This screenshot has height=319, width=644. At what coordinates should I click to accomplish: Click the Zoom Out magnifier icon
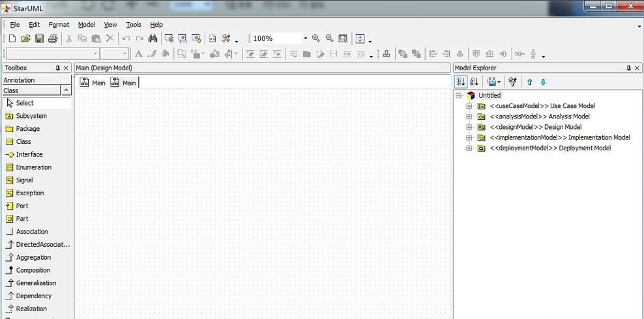[329, 38]
